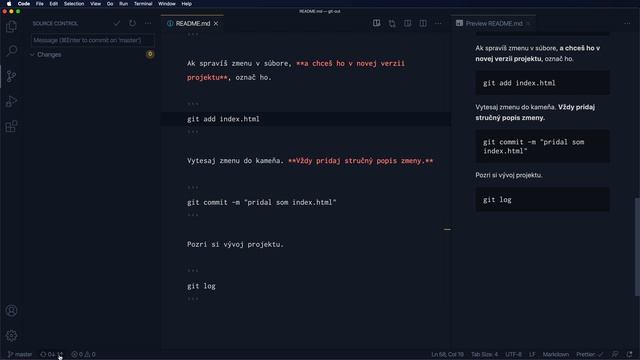
Task: Open preview icon in editor toolbar
Action: click(x=376, y=23)
